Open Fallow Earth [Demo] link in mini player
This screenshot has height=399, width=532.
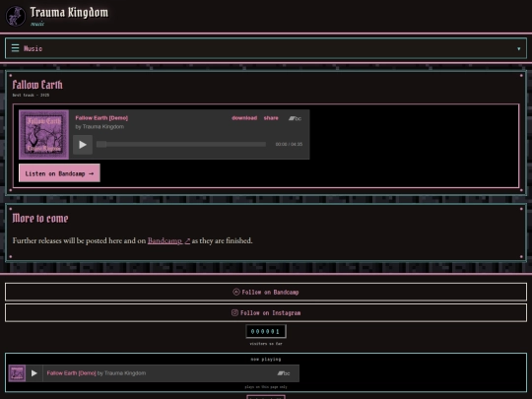pos(71,373)
